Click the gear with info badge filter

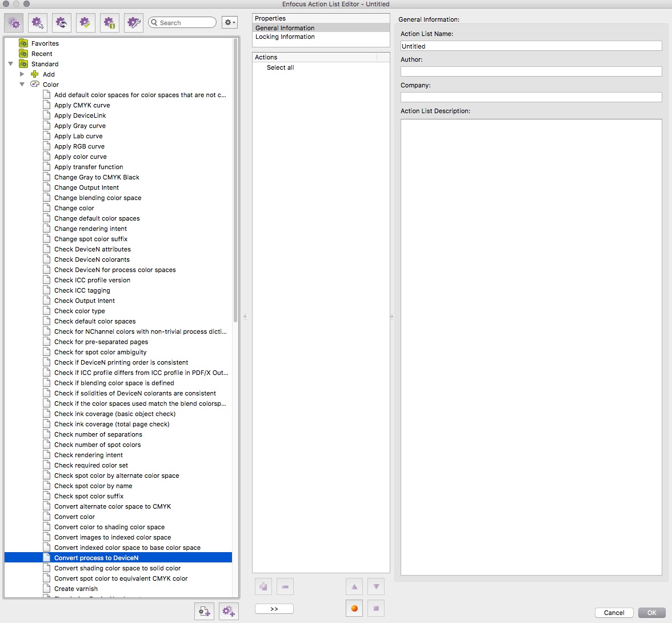click(x=110, y=23)
